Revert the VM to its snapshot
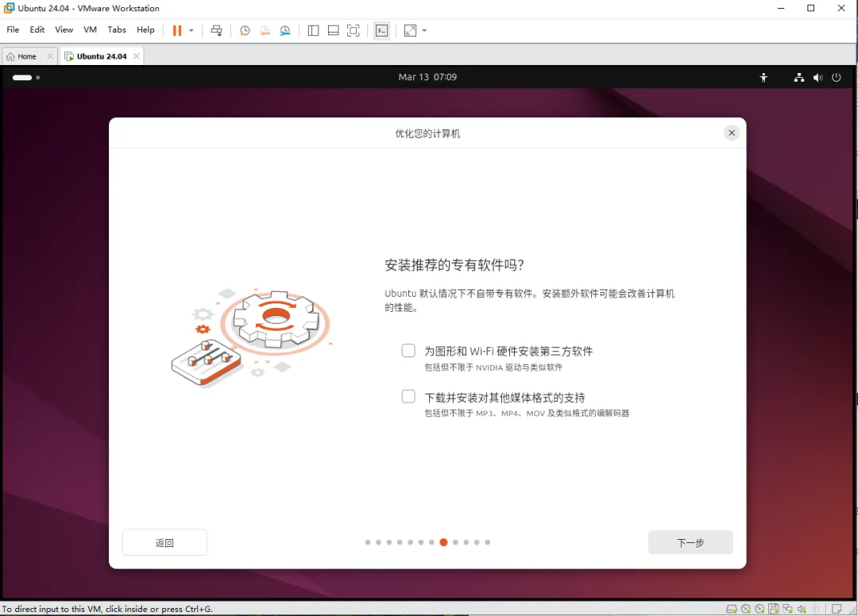This screenshot has height=616, width=858. (x=265, y=31)
